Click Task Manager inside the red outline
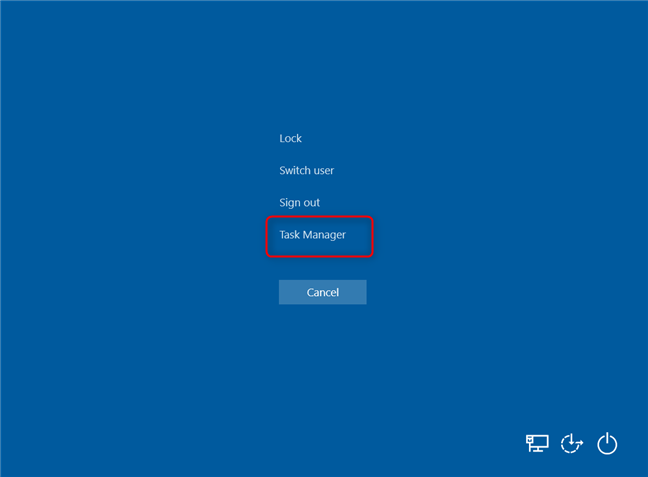 click(x=313, y=235)
